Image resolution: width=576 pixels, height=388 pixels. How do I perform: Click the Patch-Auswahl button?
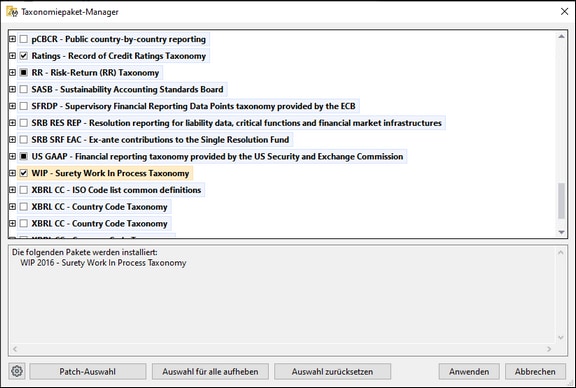(x=88, y=371)
